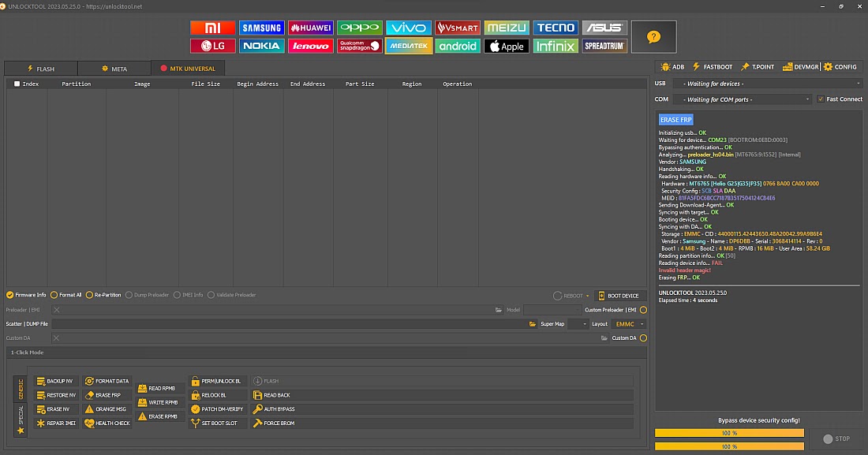This screenshot has width=868, height=455.
Task: Open the help question mark tile
Action: [654, 37]
